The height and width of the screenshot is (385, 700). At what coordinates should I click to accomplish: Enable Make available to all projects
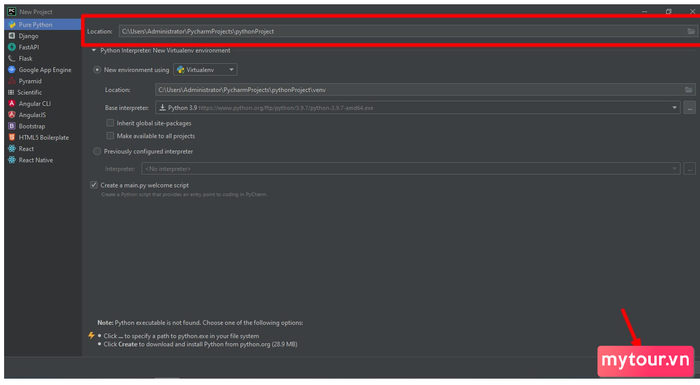click(110, 136)
